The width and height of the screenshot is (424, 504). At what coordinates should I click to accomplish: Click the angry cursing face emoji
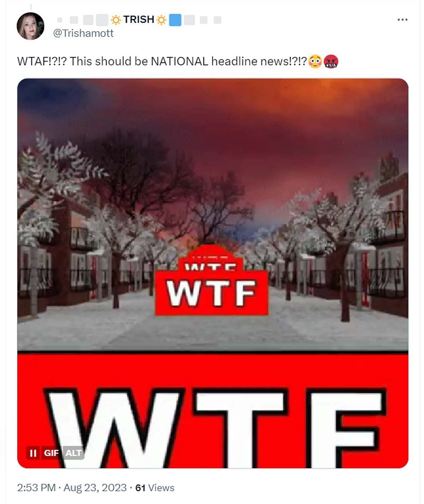[331, 61]
